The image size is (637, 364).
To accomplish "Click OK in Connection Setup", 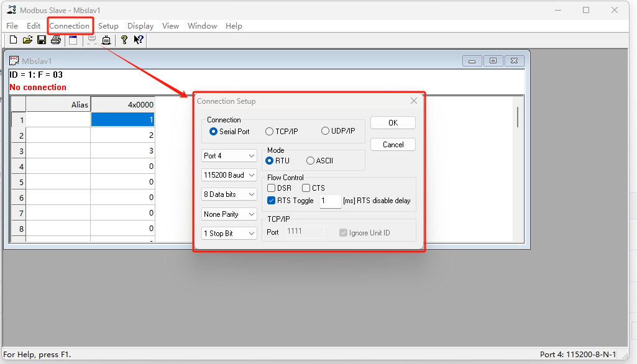I will click(x=393, y=123).
